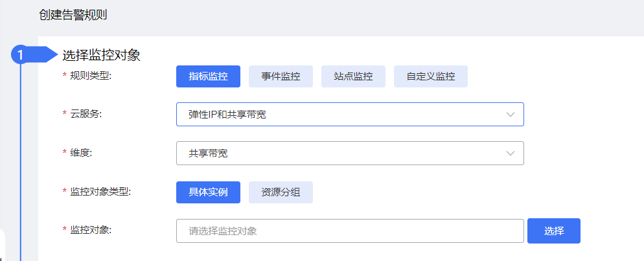
Task: Click the step 1 number badge
Action: point(21,55)
